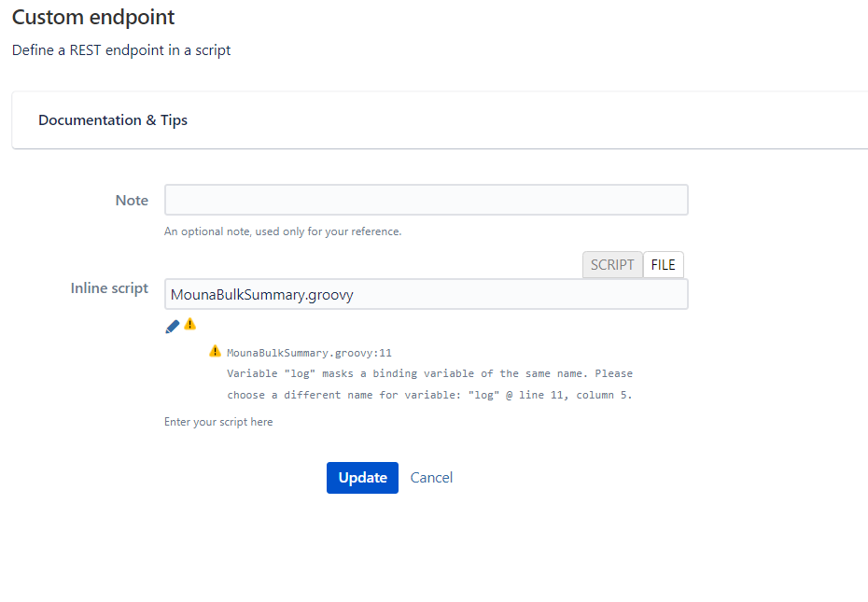Viewport: 868px width, 602px height.
Task: Click the pencil edit script icon
Action: [x=172, y=326]
